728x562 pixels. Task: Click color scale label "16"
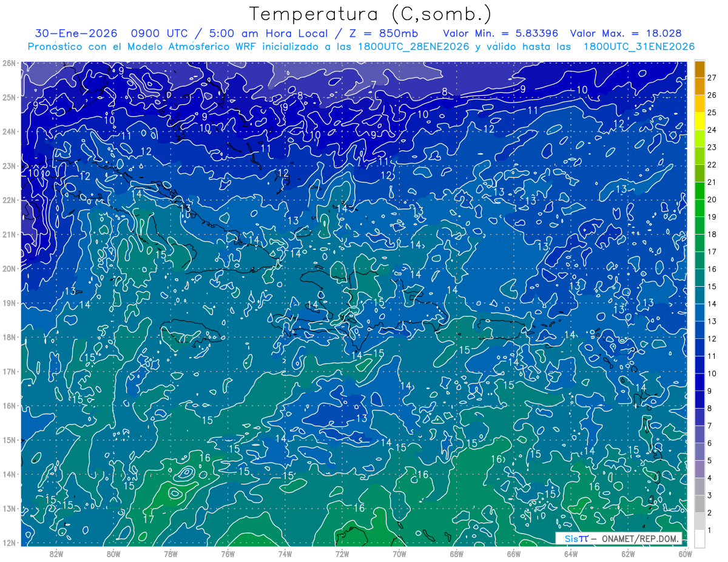[x=712, y=269]
